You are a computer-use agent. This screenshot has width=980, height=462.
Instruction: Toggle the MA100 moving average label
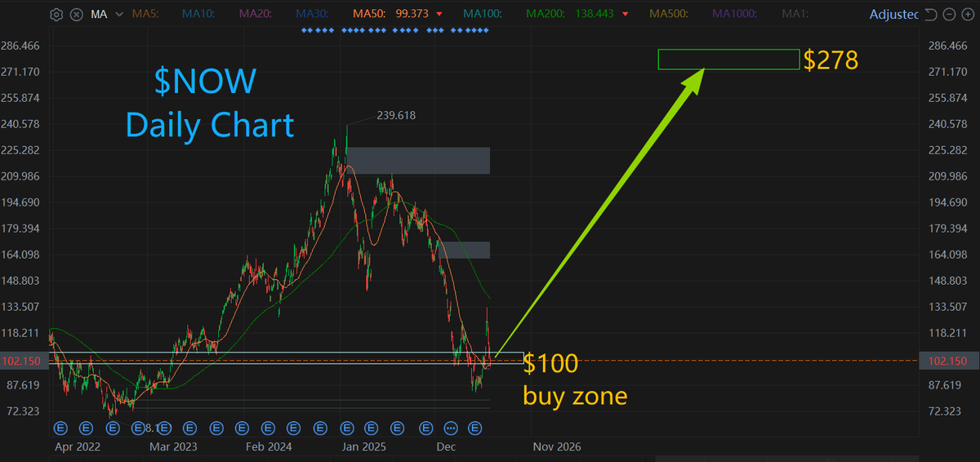[483, 15]
